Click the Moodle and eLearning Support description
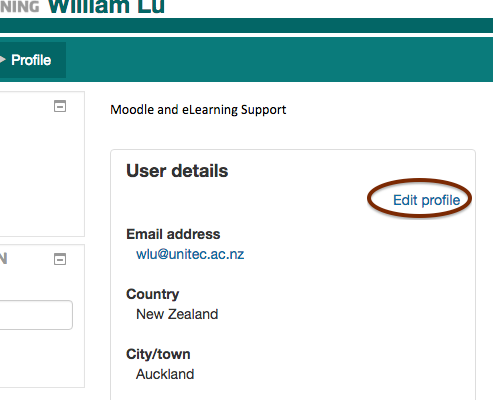The image size is (493, 400). coord(198,110)
